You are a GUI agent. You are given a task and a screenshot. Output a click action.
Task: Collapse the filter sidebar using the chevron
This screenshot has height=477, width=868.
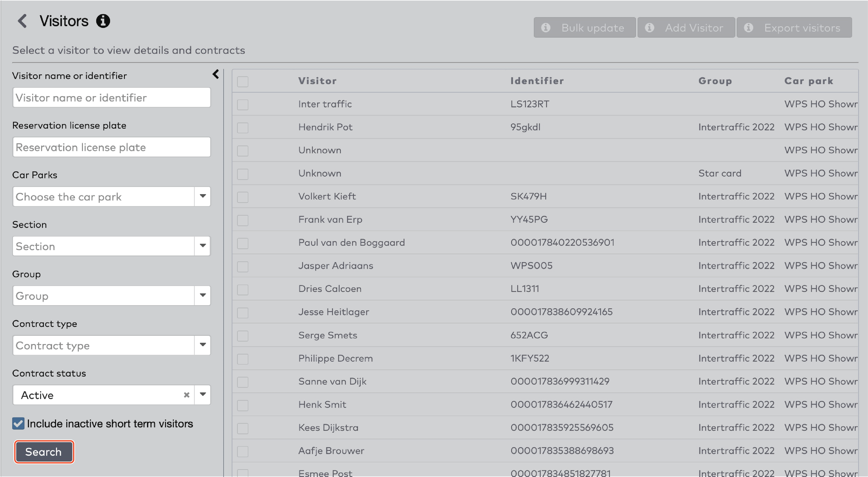[216, 74]
